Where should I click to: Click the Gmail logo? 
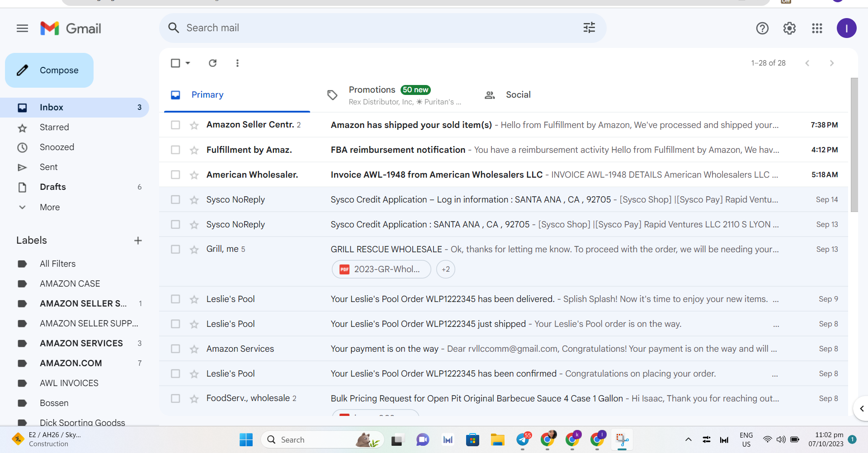pyautogui.click(x=71, y=28)
